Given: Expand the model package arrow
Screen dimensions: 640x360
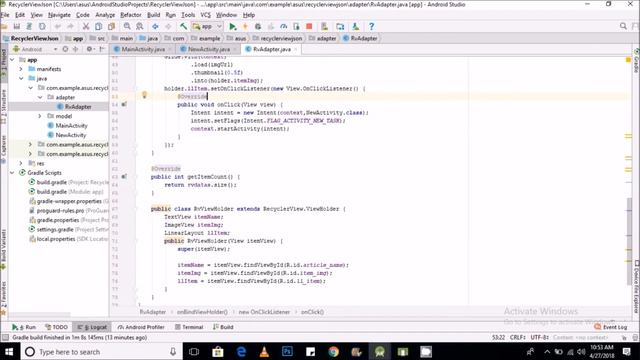Looking at the screenshot, I should coord(40,116).
